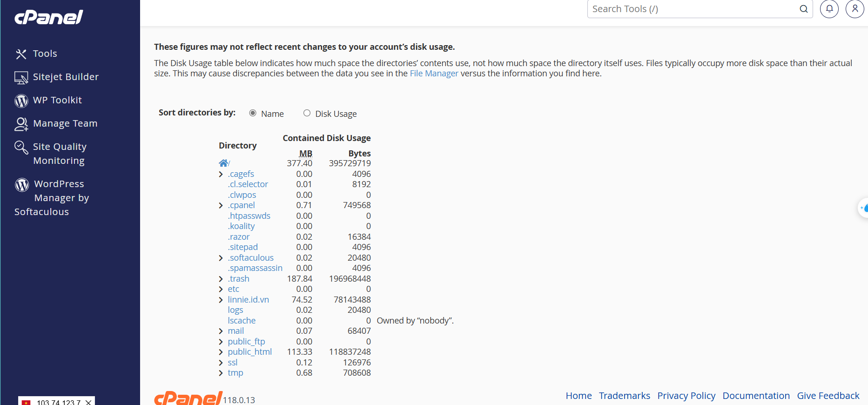Expand the etc directory
868x405 pixels.
pos(221,289)
